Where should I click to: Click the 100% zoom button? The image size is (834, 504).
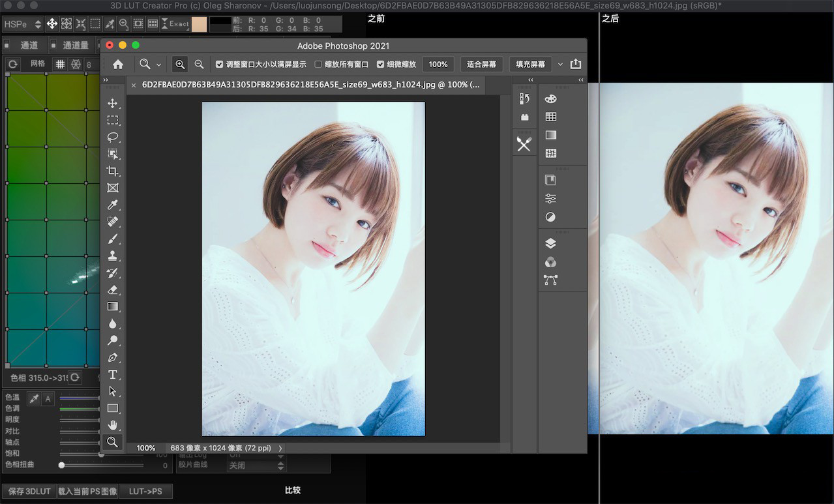438,64
